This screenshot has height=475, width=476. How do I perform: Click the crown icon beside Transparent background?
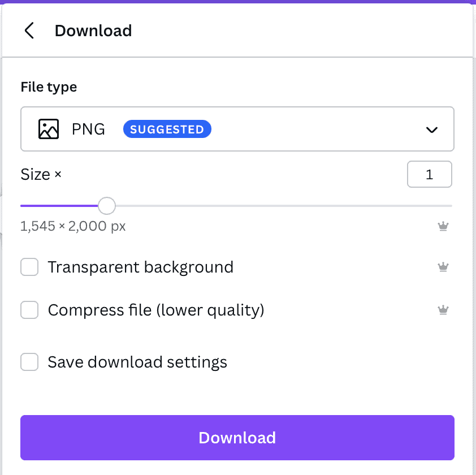443,267
